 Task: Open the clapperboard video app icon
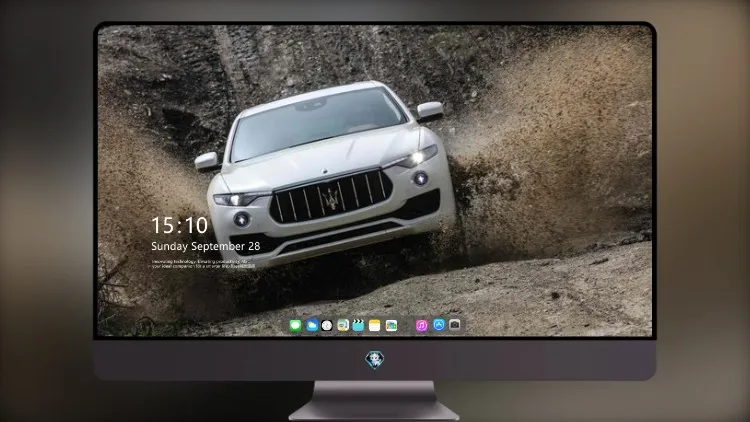pos(358,326)
